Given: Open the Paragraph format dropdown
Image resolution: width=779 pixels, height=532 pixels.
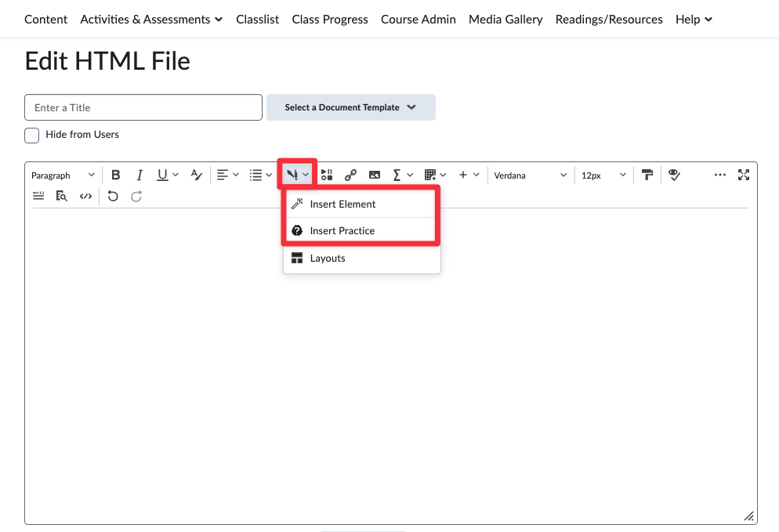Looking at the screenshot, I should [63, 176].
